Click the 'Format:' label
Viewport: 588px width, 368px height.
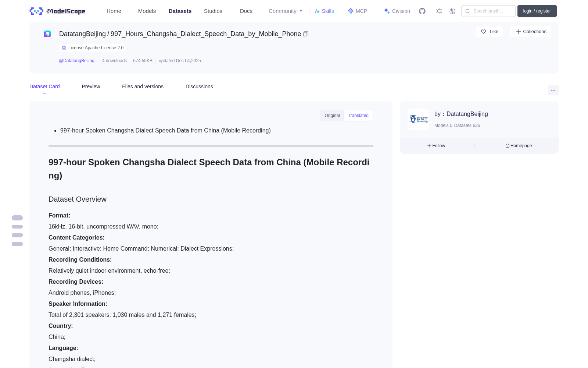(x=60, y=216)
